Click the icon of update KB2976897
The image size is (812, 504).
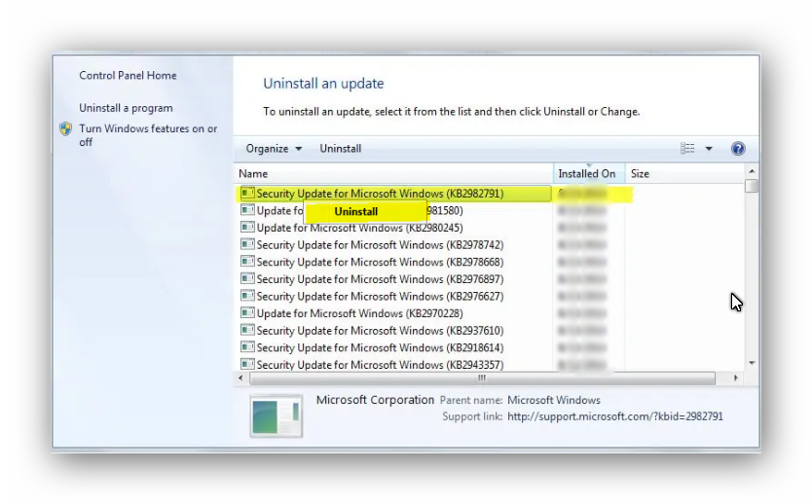247,278
